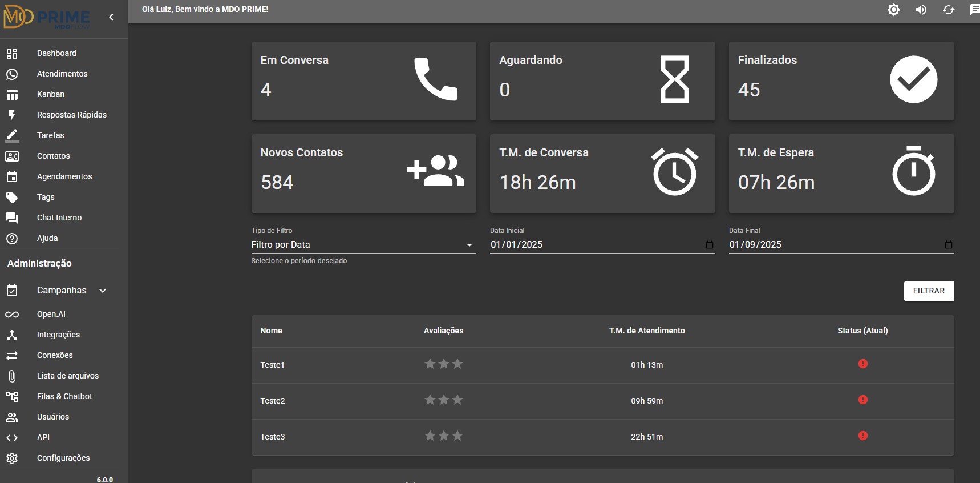Open the Data Final calendar picker
The image size is (980, 483).
(949, 245)
